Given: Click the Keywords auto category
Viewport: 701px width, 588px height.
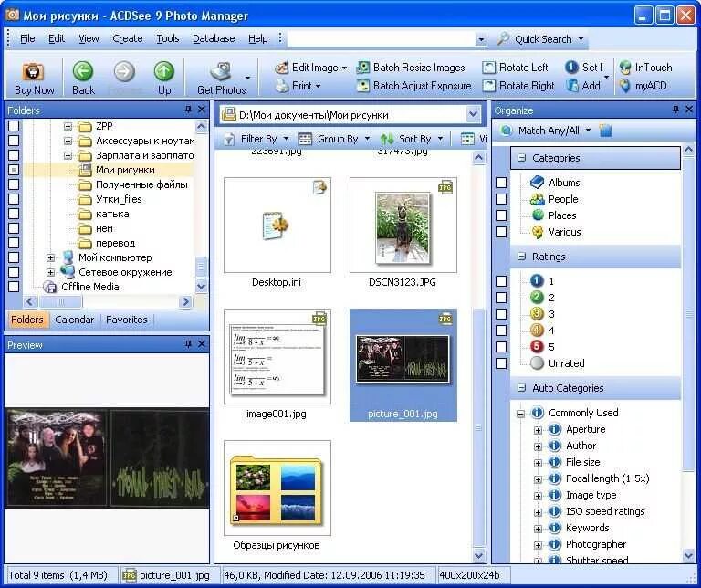Looking at the screenshot, I should point(587,528).
